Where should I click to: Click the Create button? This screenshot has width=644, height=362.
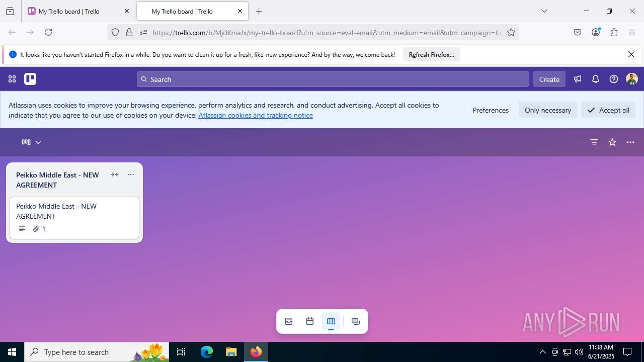(549, 79)
